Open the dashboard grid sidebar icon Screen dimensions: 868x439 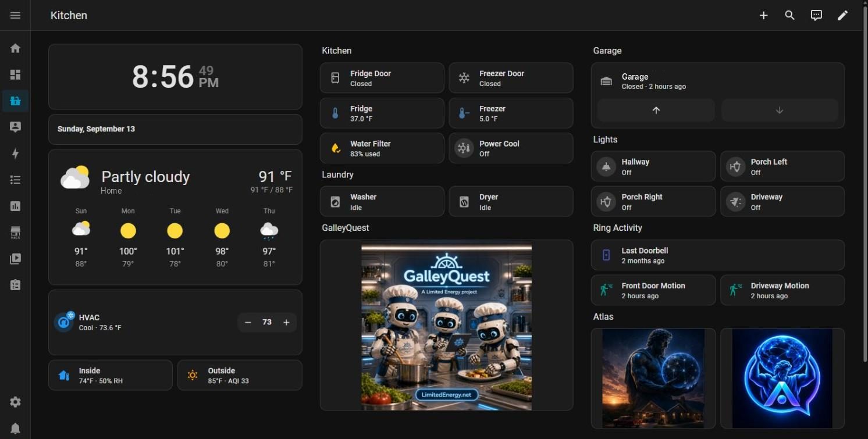click(x=15, y=74)
